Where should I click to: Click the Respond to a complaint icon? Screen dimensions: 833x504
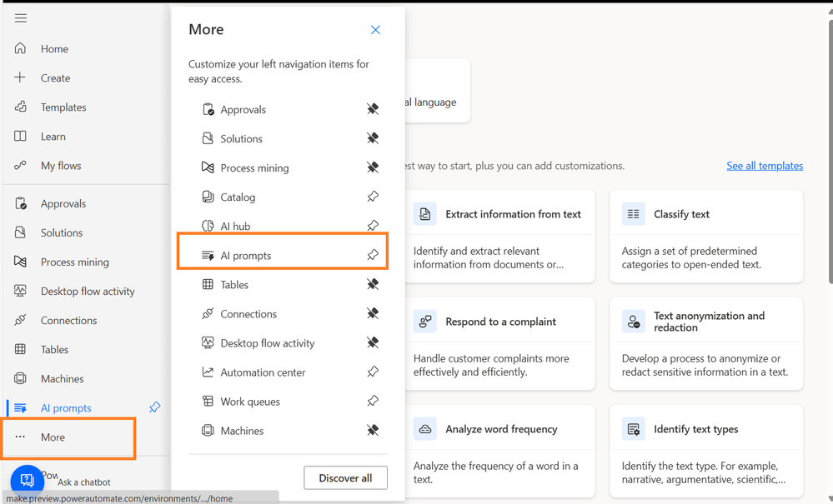click(x=425, y=322)
